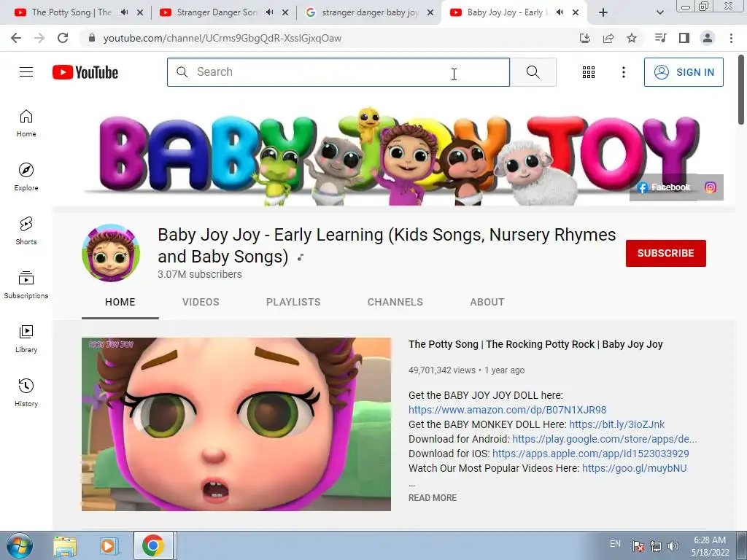Open Windows Explorer from taskbar
The image size is (747, 560).
(65, 545)
